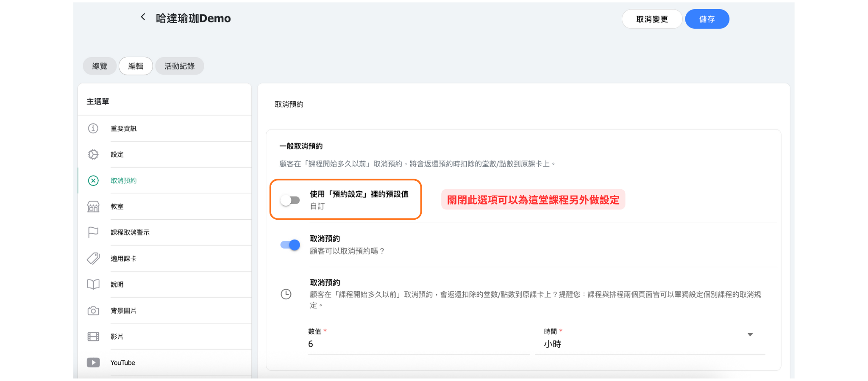Click the back arrow beside 哈達瑜珈Demo
Image resolution: width=868 pixels, height=381 pixels.
coord(143,17)
